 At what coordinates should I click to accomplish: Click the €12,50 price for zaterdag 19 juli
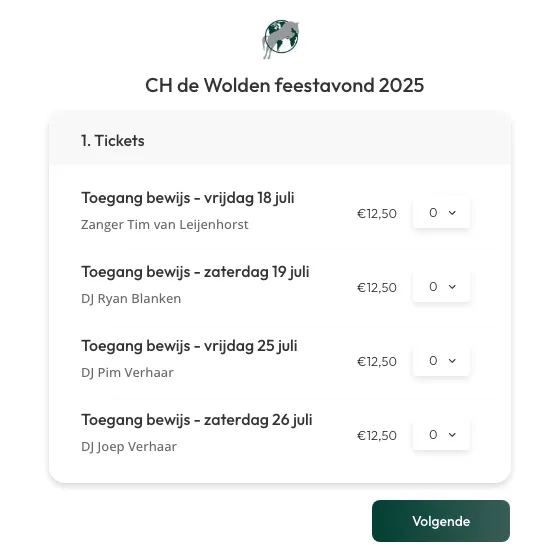pos(377,288)
